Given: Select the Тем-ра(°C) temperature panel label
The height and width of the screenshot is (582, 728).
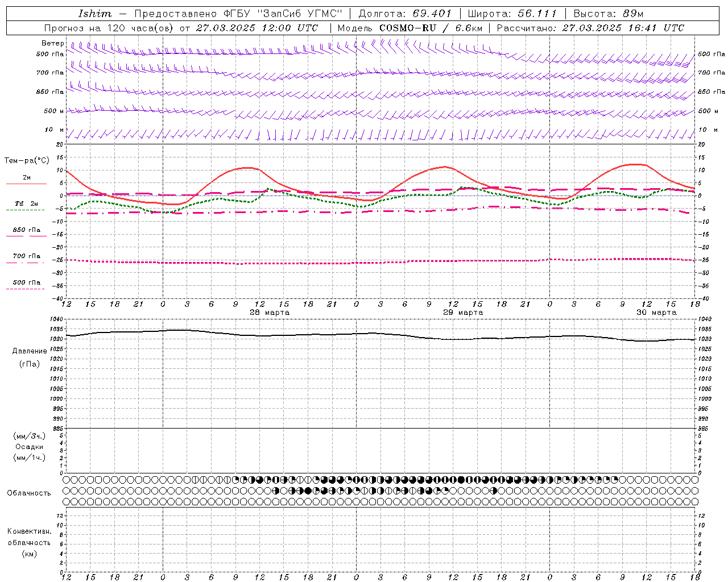Looking at the screenshot, I should [x=27, y=161].
